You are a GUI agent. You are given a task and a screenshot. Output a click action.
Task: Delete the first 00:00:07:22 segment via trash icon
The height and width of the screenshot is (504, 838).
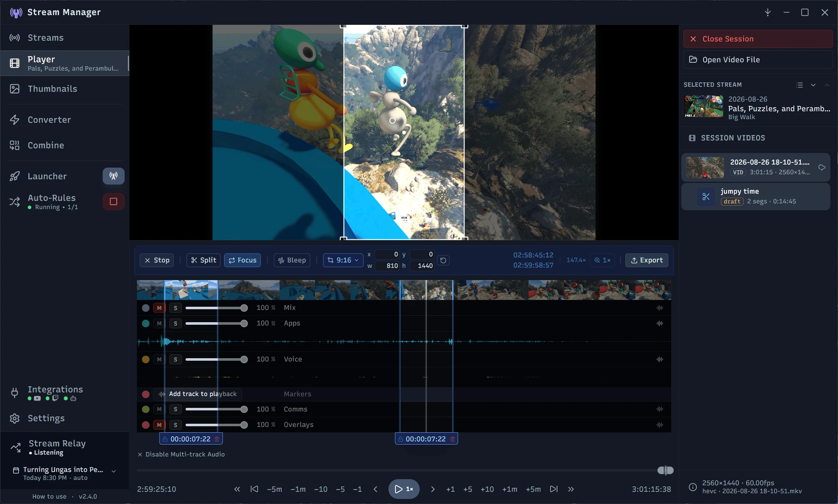pos(217,439)
